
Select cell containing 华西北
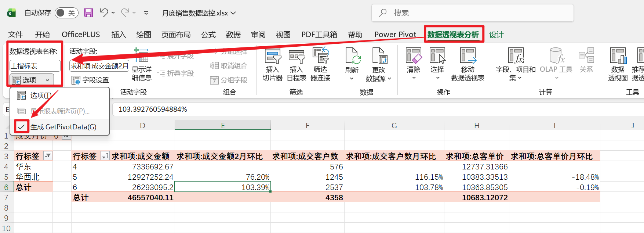33,177
